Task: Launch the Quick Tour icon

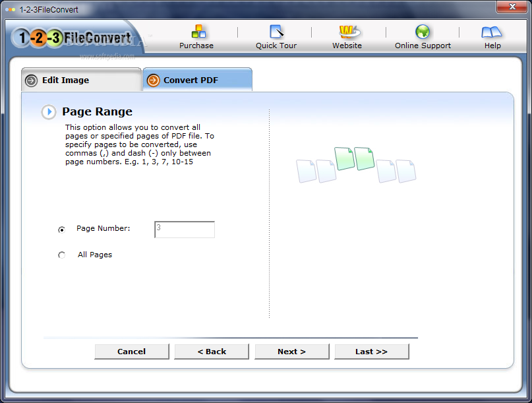Action: click(x=276, y=32)
